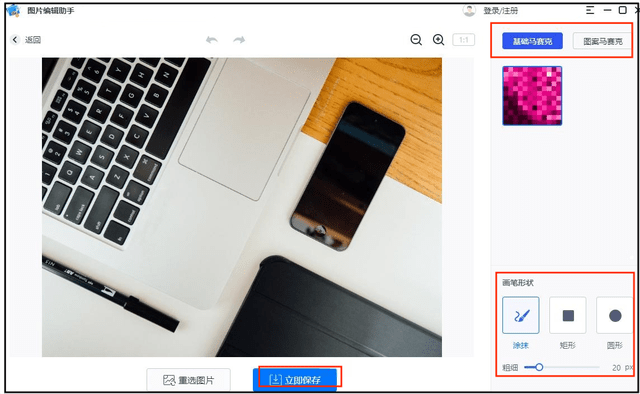This screenshot has width=640, height=394.
Task: Select the 圆形 circle brush shape
Action: 615,315
